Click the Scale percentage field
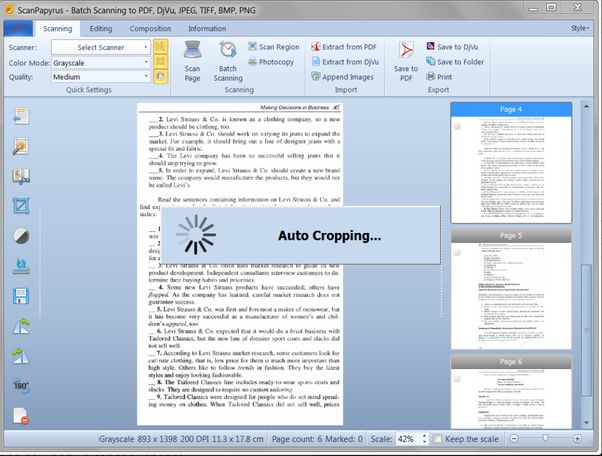Image resolution: width=602 pixels, height=456 pixels. tap(408, 439)
